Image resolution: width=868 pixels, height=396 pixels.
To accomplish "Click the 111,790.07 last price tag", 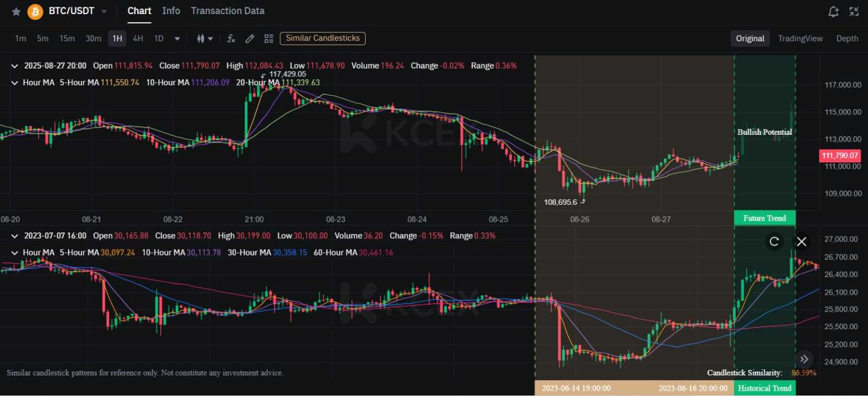I will pyautogui.click(x=841, y=156).
